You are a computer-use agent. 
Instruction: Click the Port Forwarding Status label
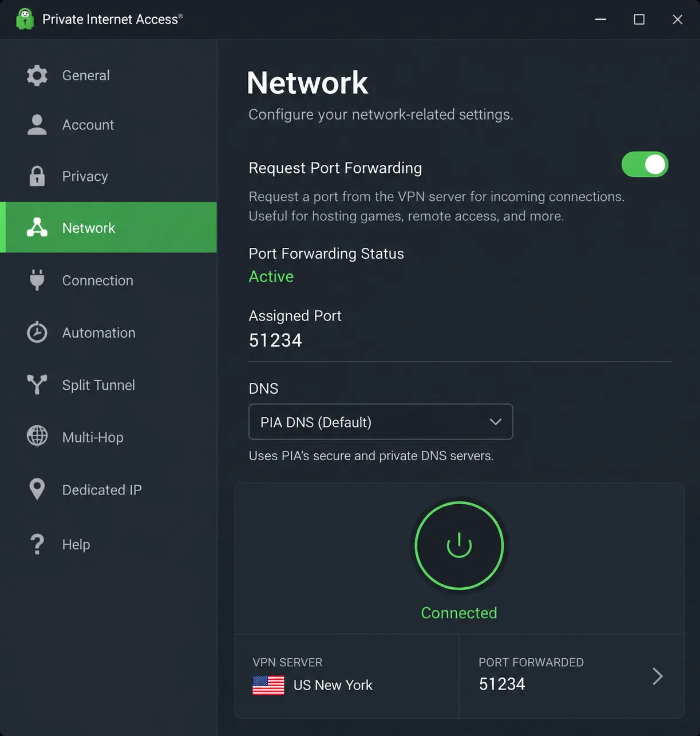(326, 254)
